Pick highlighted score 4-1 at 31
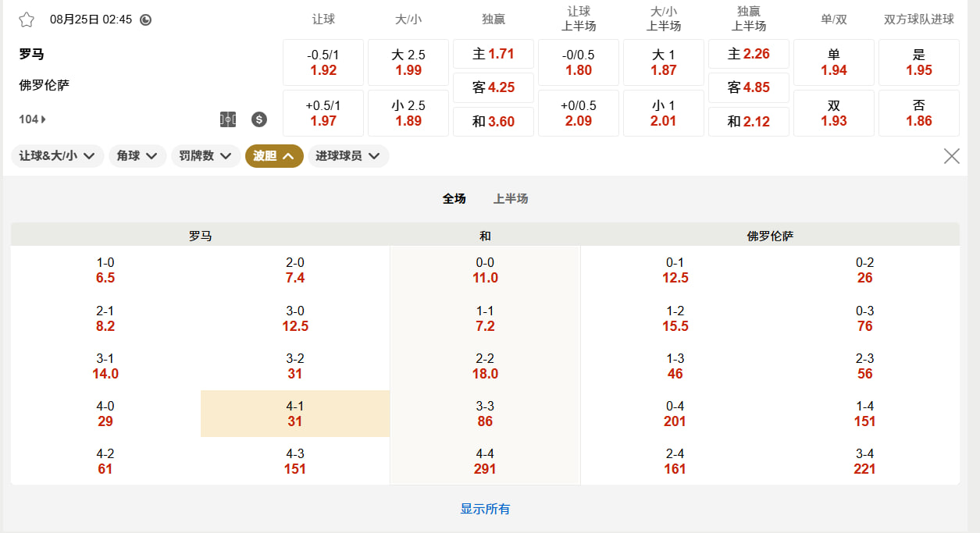 click(x=295, y=414)
